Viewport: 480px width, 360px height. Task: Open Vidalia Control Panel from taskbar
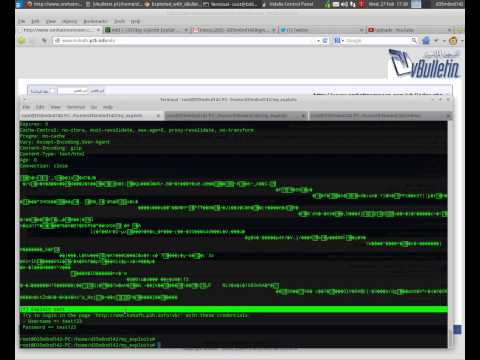tap(287, 4)
